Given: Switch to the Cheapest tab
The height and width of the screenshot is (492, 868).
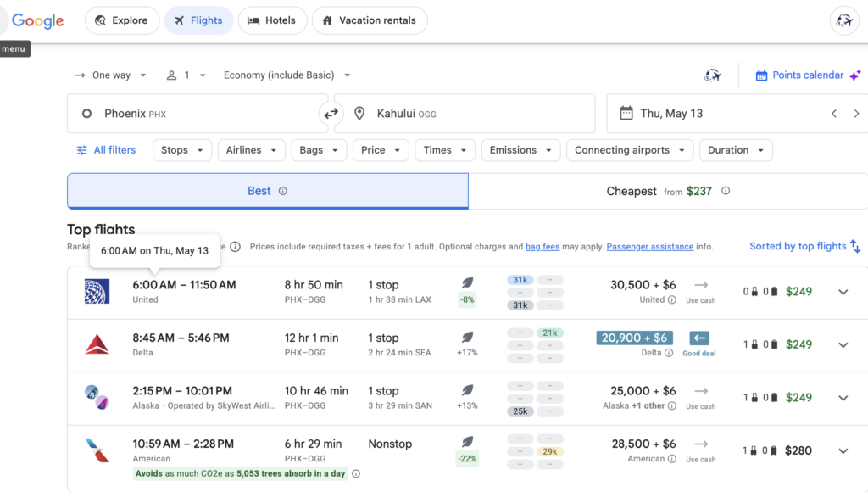Looking at the screenshot, I should [668, 191].
